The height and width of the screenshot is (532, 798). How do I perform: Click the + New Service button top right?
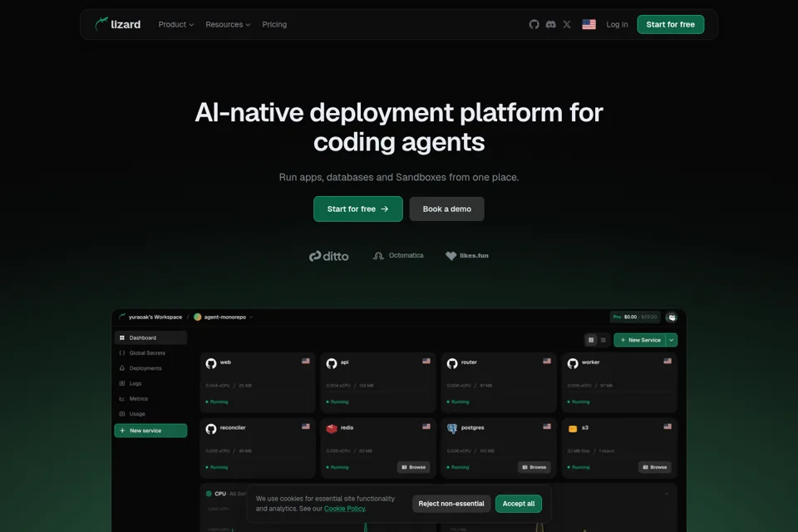[640, 340]
